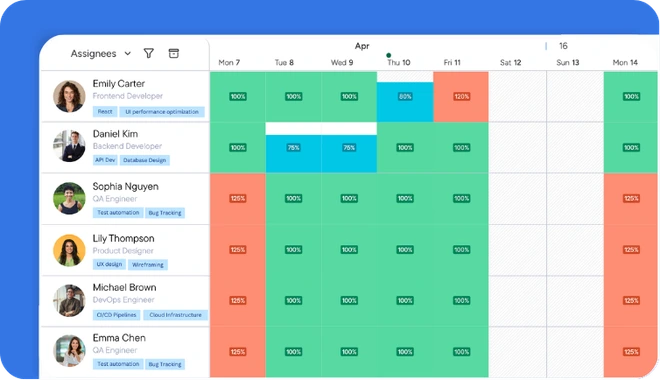Select the Michael Brown name
The image size is (660, 380).
pyautogui.click(x=124, y=287)
